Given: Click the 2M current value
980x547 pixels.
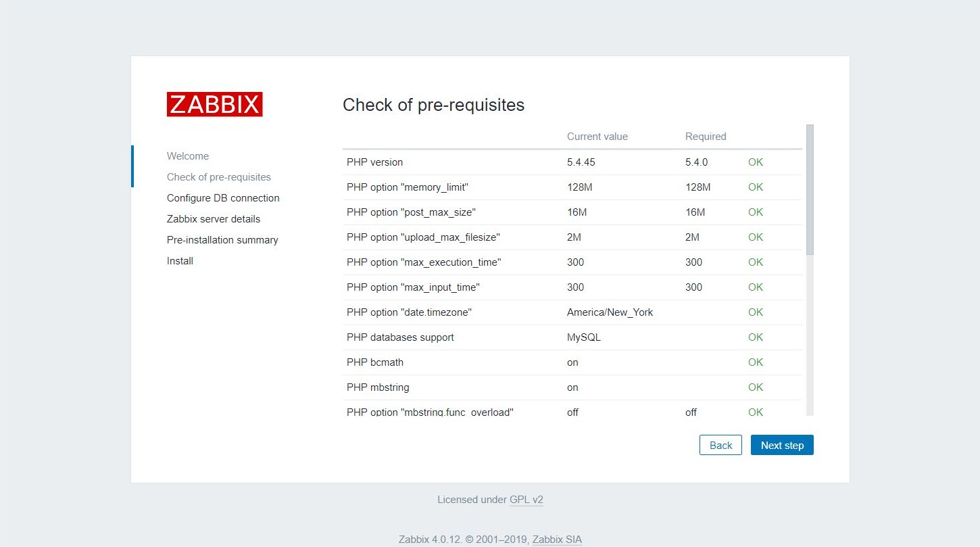Looking at the screenshot, I should 574,237.
